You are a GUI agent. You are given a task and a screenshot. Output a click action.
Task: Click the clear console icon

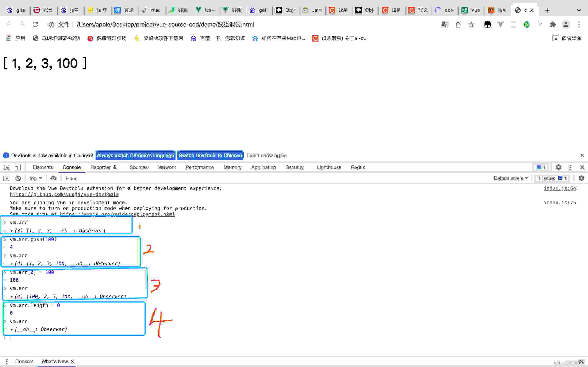click(18, 178)
